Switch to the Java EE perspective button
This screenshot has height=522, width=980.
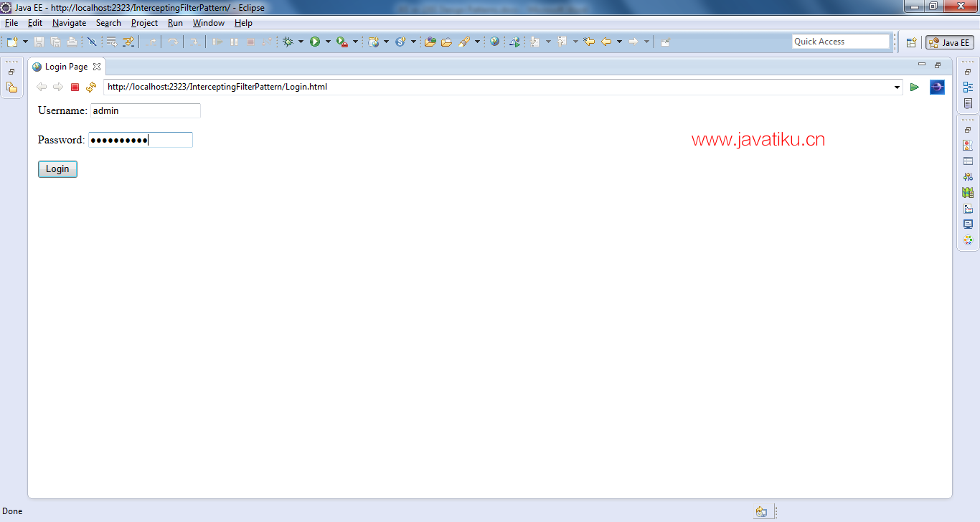point(949,42)
